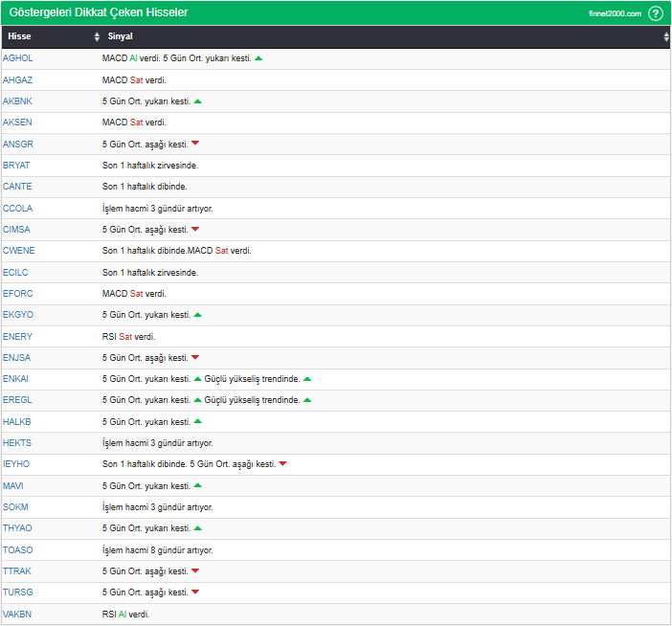Open SOKM stock link

pyautogui.click(x=15, y=507)
